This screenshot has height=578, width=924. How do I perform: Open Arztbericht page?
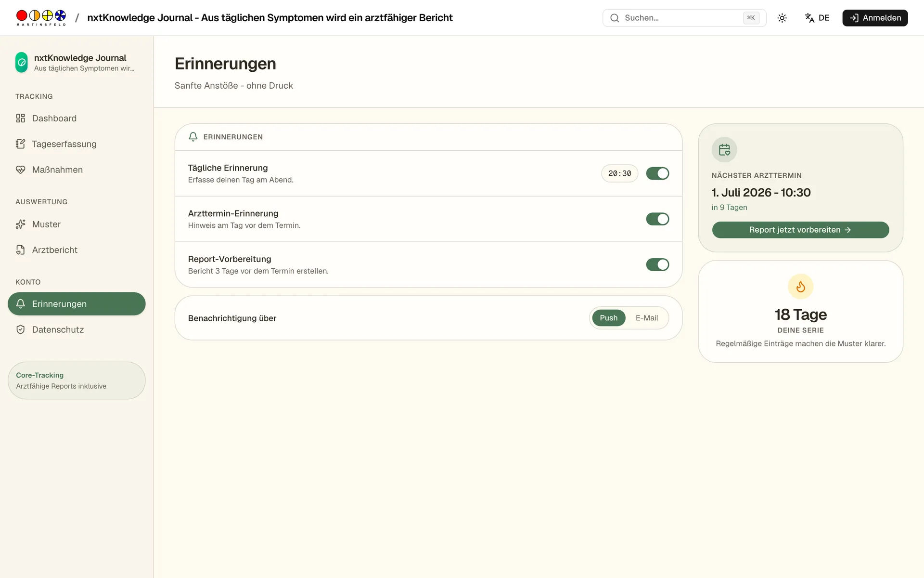(77, 250)
